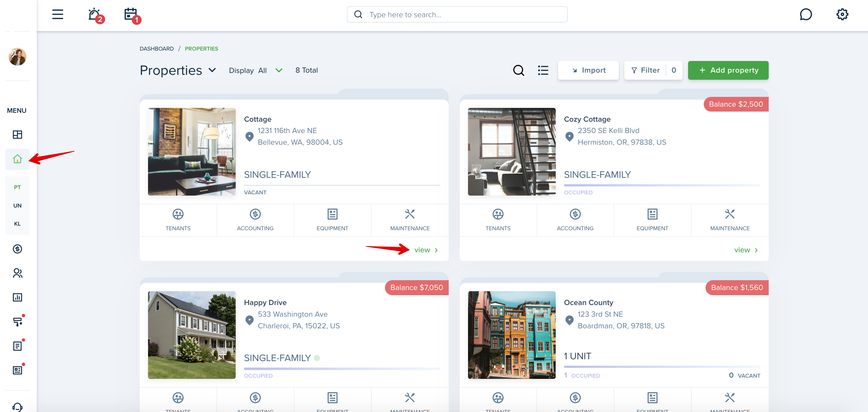868x412 pixels.
Task: Open KL submenu item in sidebar
Action: (17, 224)
